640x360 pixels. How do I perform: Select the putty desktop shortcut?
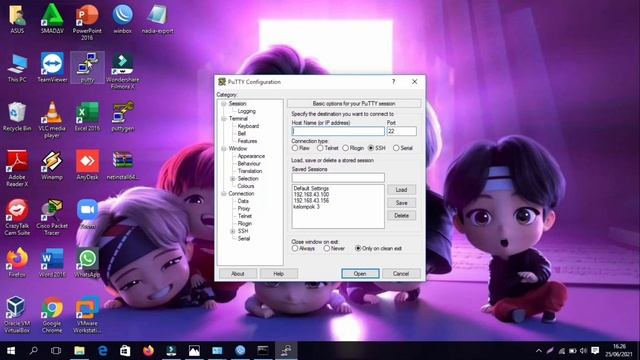(x=87, y=67)
